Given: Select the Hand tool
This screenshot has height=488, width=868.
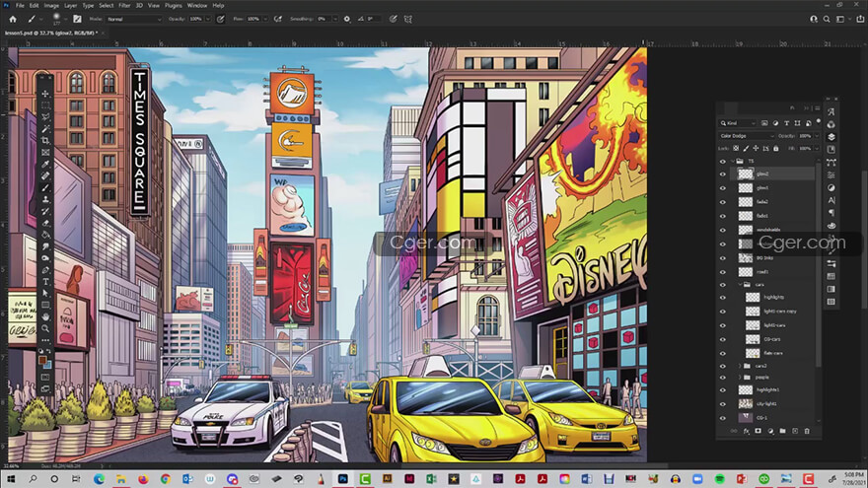Looking at the screenshot, I should 45,317.
